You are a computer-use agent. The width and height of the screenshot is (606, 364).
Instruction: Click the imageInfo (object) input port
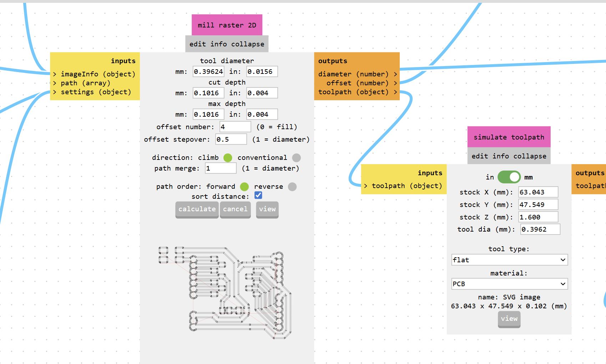(x=95, y=74)
